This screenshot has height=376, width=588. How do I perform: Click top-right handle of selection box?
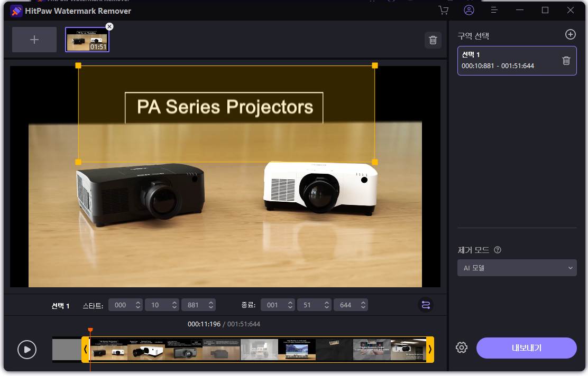[x=374, y=65]
